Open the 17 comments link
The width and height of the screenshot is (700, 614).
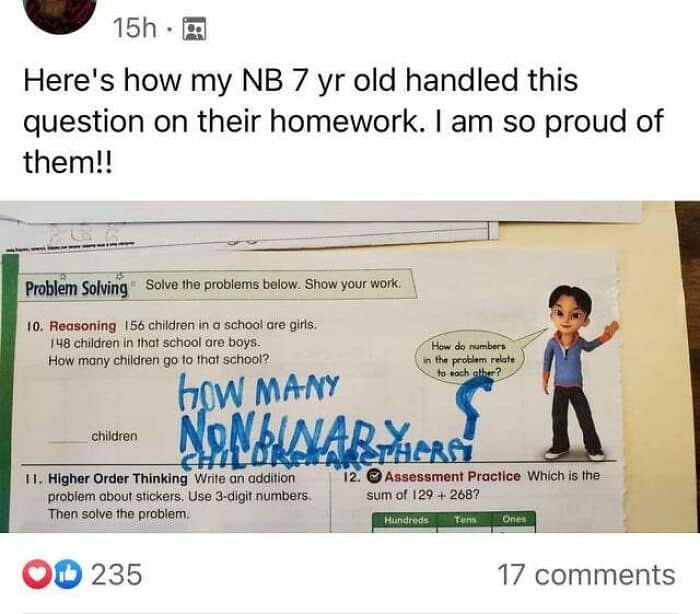(586, 575)
